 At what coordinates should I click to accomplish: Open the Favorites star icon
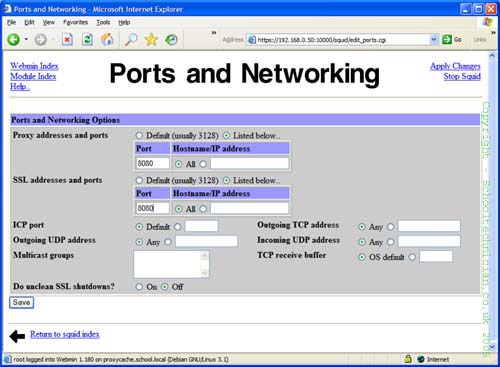point(151,40)
